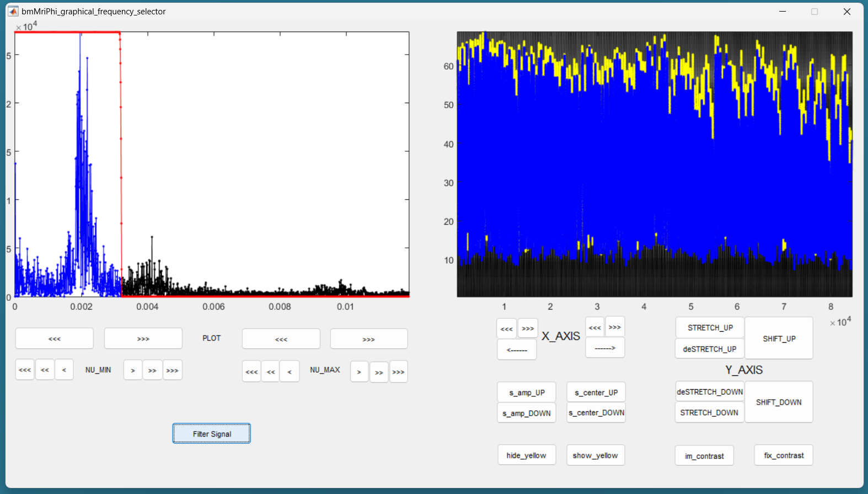Click small >>> button above the ------> button
Screen dimensions: 868x494
pos(615,327)
